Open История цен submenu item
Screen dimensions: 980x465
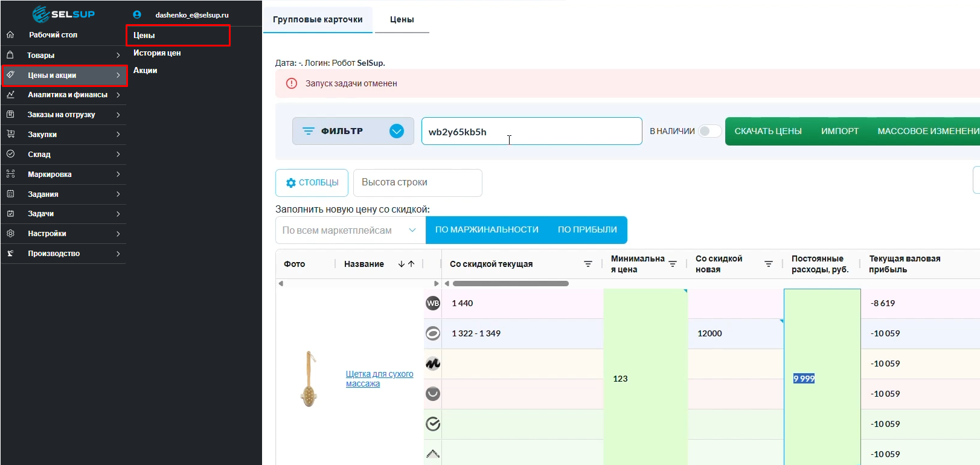(x=157, y=53)
